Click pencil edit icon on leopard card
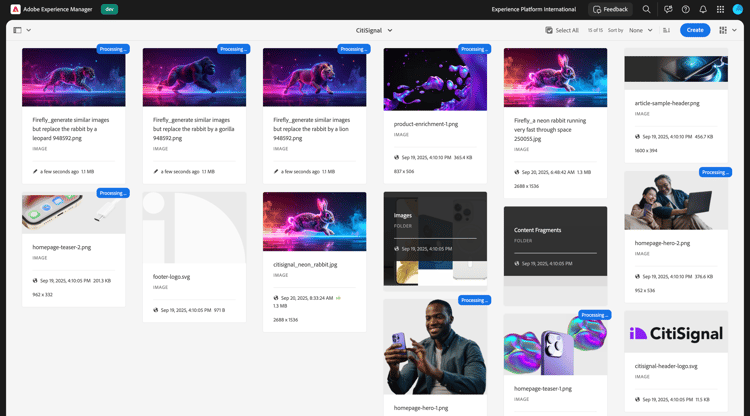750x416 pixels. click(x=35, y=171)
